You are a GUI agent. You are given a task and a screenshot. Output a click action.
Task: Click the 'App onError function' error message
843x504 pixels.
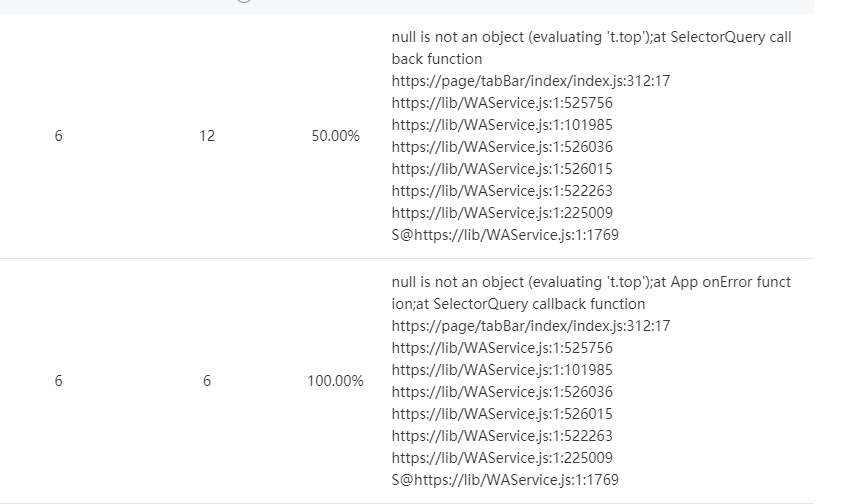(x=591, y=293)
